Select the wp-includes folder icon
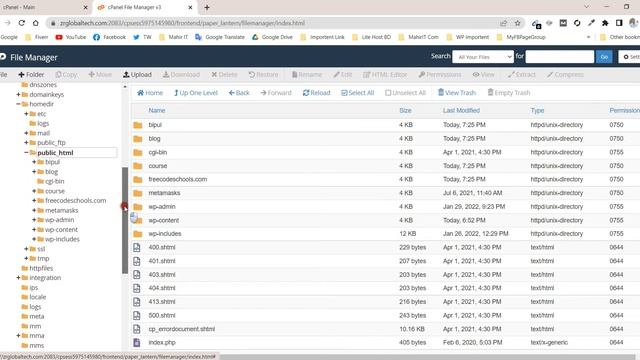The width and height of the screenshot is (640, 360). click(138, 234)
